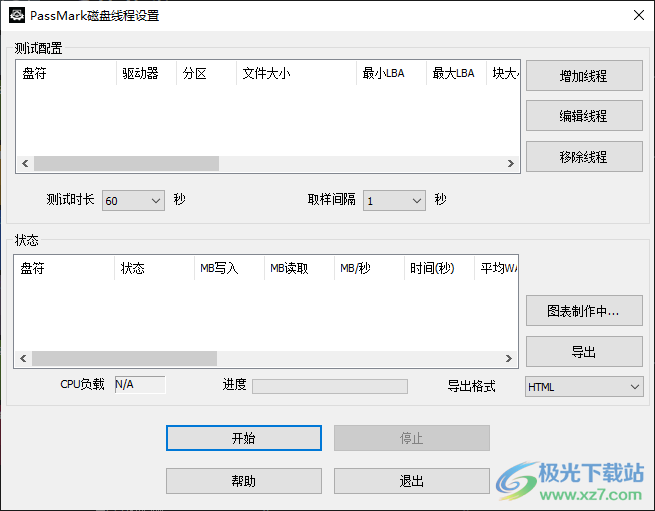Click the MB/秒 column header
This screenshot has width=655, height=511.
(370, 268)
